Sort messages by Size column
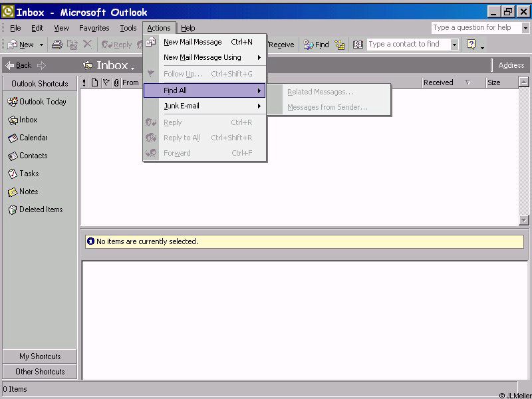The image size is (532, 399). [501, 82]
